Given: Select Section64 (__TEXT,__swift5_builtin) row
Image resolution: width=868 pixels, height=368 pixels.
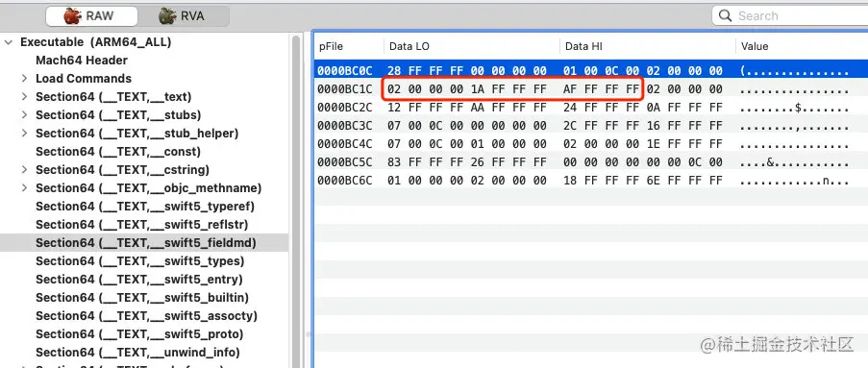Looking at the screenshot, I should pos(142,298).
